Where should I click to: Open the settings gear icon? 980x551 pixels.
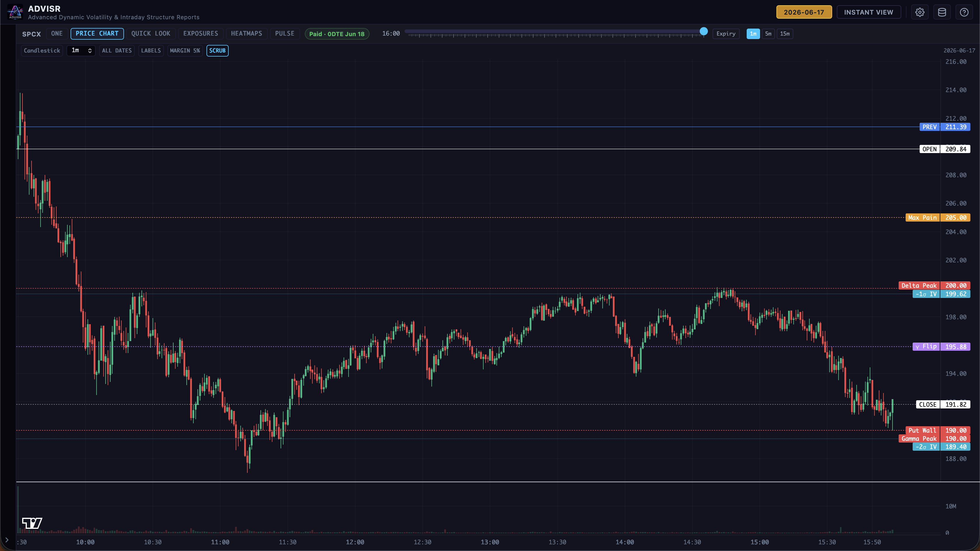point(920,12)
